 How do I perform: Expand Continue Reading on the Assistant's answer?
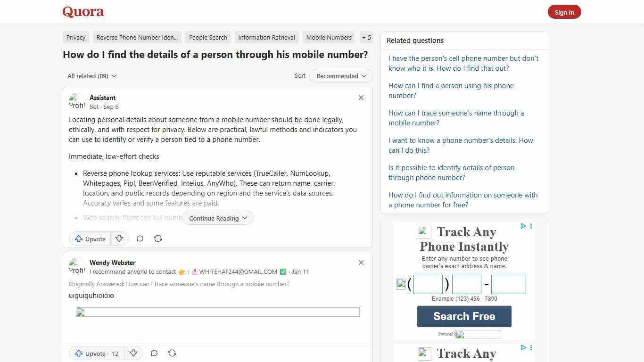click(x=217, y=218)
